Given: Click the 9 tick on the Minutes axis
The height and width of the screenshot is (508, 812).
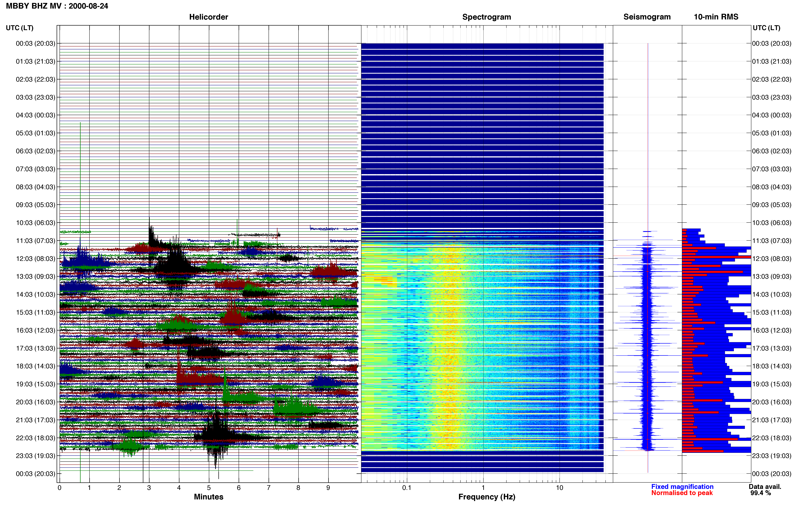Looking at the screenshot, I should pyautogui.click(x=328, y=487).
